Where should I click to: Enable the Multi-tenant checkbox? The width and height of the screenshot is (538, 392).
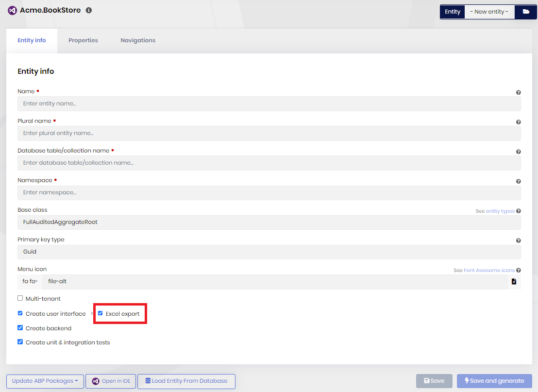pos(20,298)
